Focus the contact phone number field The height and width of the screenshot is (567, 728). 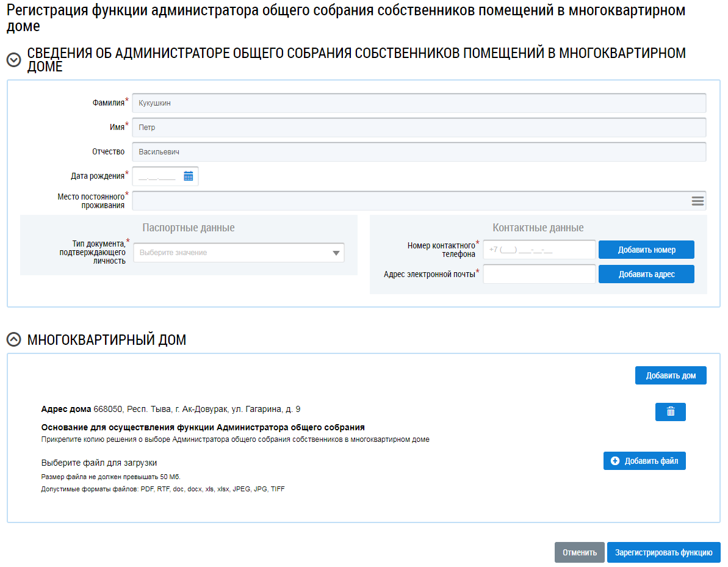539,250
